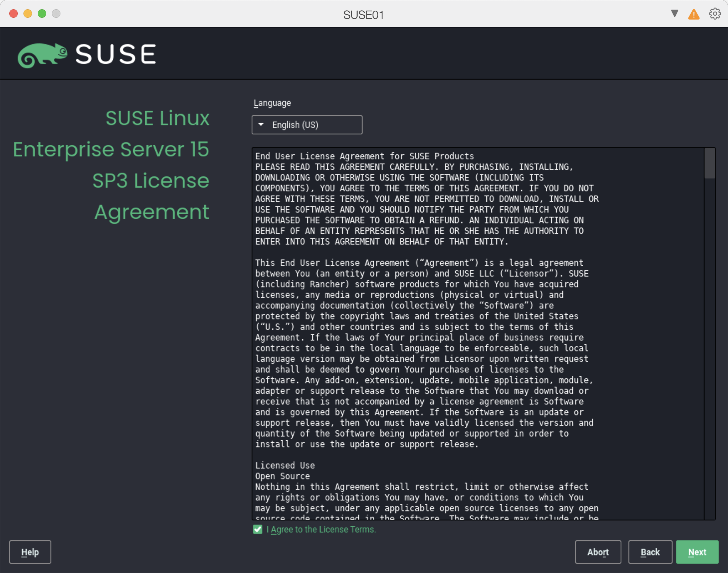Click the 'Open Source' line in license
The image size is (728, 573).
click(x=283, y=476)
